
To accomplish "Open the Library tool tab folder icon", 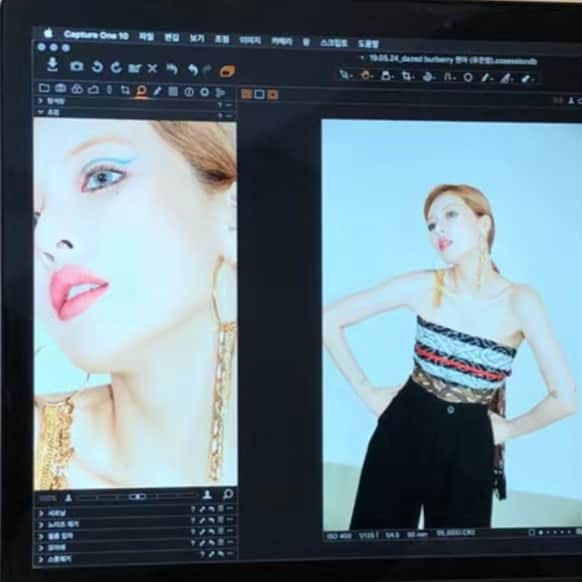I will (x=44, y=88).
